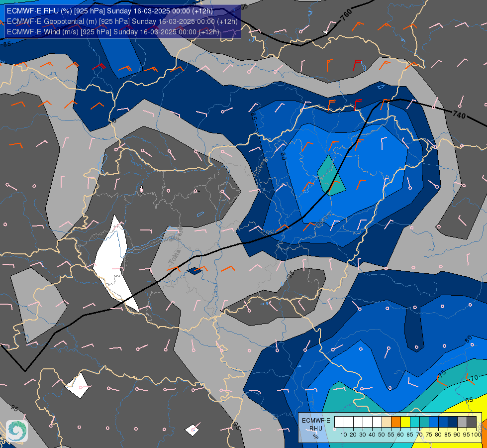
Task: Click the 760 geopotential contour label
Action: pos(346,14)
